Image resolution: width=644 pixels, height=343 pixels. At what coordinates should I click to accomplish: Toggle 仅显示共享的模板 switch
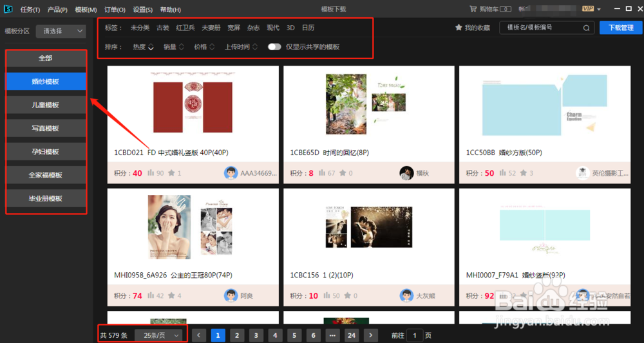274,47
